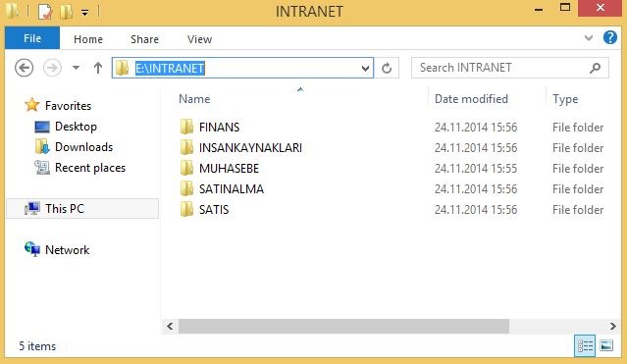Click the horizontal scrollbar right arrow
This screenshot has width=627, height=364.
612,326
